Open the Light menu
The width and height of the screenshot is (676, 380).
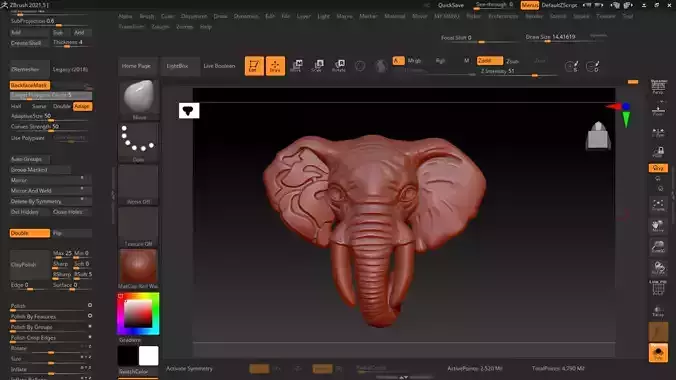(323, 16)
